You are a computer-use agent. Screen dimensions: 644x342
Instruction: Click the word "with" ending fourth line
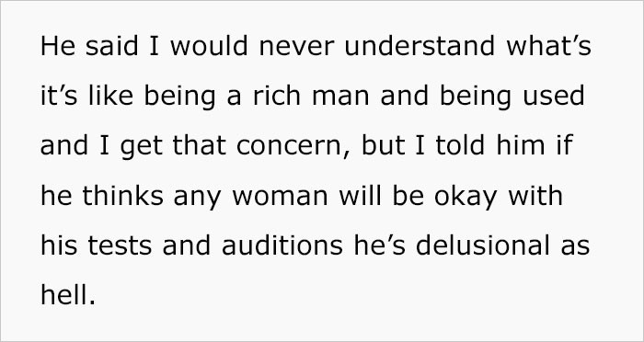click(535, 196)
